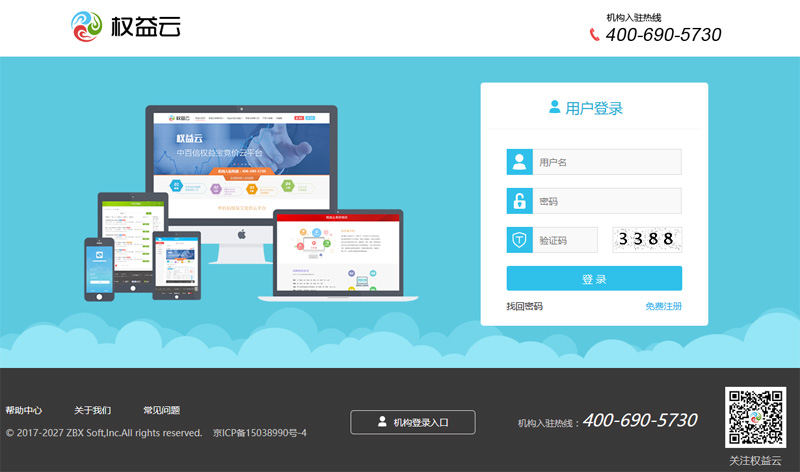Open 关于我们 in the footer
This screenshot has width=800, height=472.
pyautogui.click(x=92, y=410)
